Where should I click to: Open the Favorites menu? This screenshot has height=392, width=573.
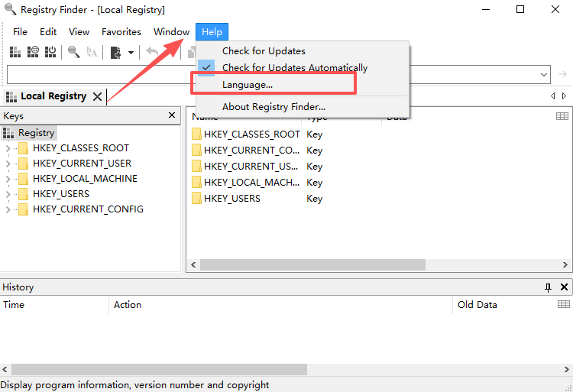[x=121, y=32]
